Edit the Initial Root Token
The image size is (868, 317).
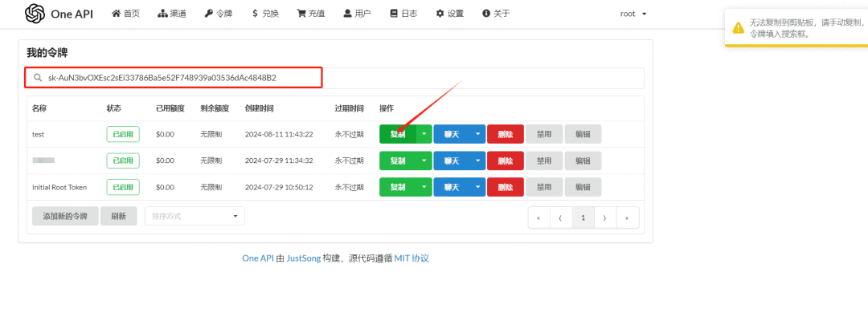click(583, 187)
